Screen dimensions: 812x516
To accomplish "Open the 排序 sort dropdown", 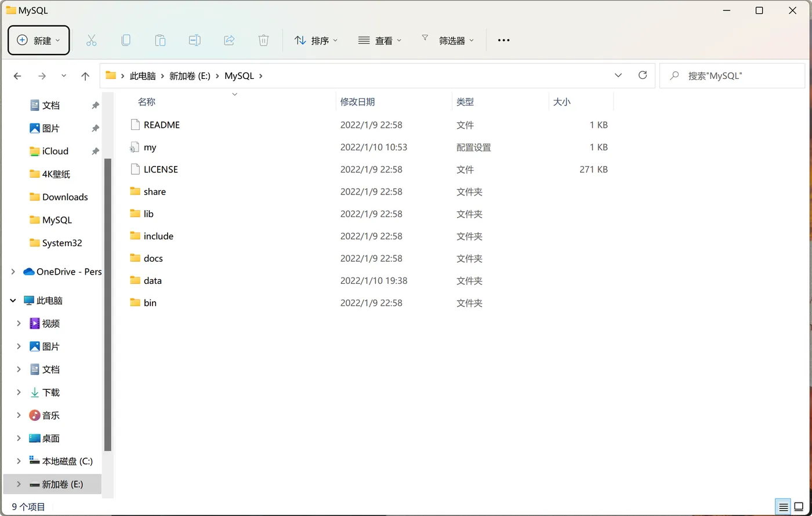I will pyautogui.click(x=316, y=40).
